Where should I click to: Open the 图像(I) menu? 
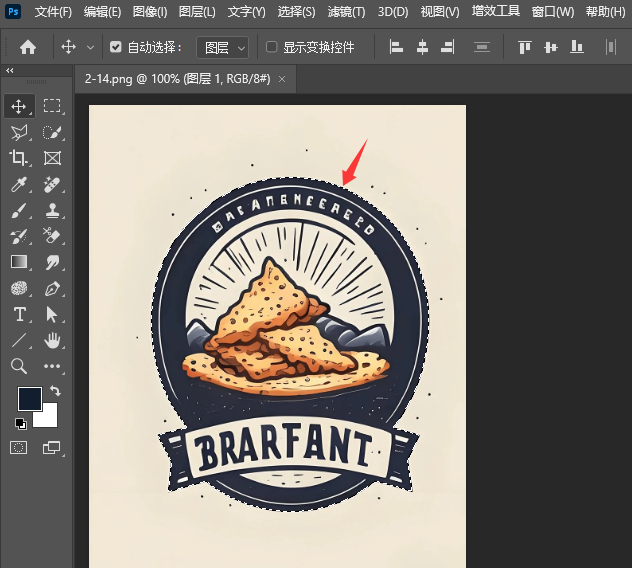point(150,12)
